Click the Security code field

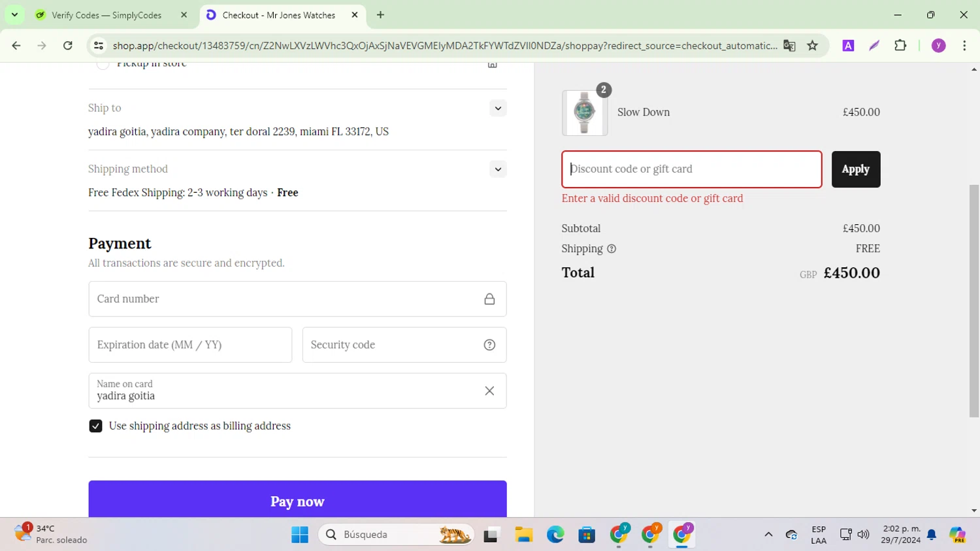pyautogui.click(x=404, y=344)
